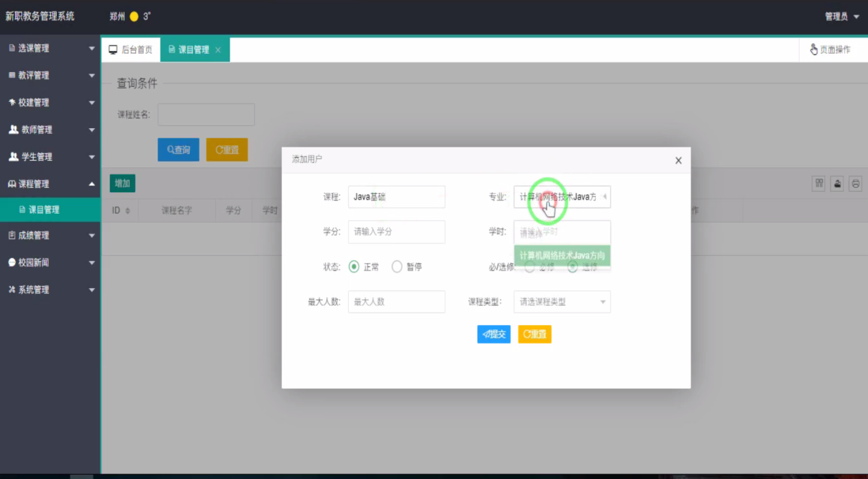This screenshot has height=479, width=868.
Task: Expand the 学生管理 sidebar menu
Action: 50,157
